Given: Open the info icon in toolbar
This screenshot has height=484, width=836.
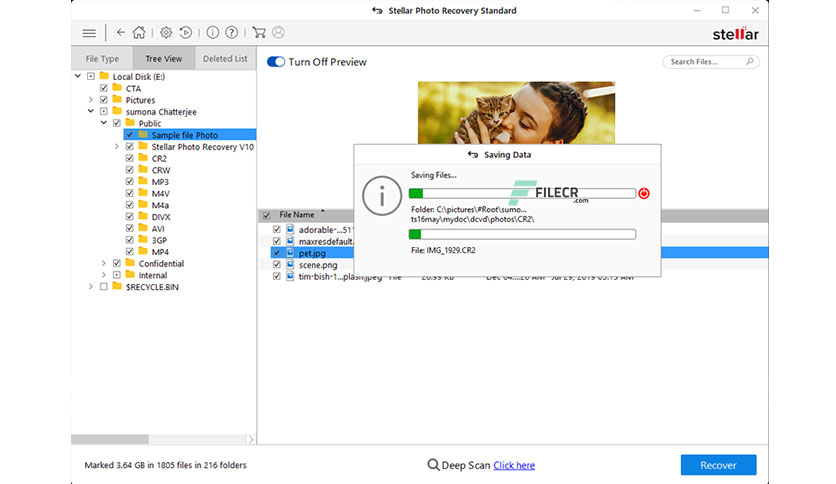Looking at the screenshot, I should pos(212,33).
